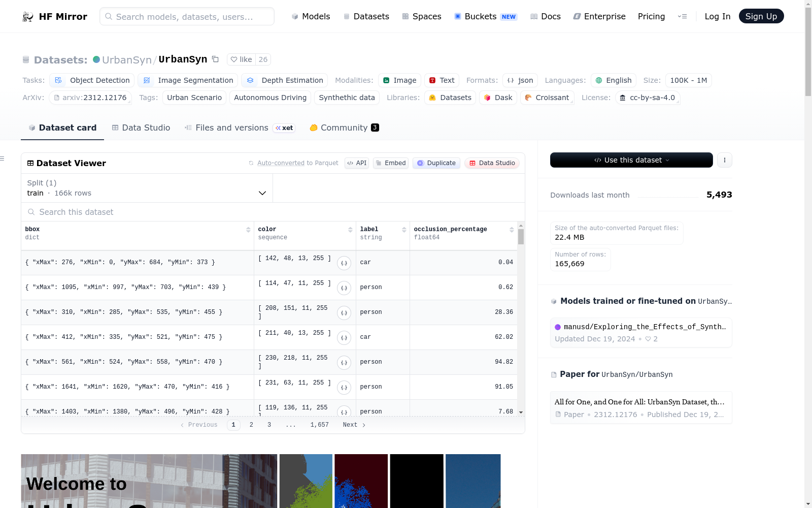This screenshot has width=812, height=508.
Task: Open Enterprise in the top navigation
Action: click(x=599, y=16)
